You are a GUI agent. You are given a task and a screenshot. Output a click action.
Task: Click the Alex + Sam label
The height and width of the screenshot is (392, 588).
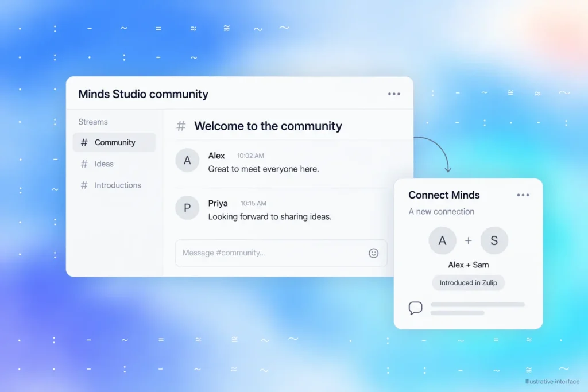(x=469, y=265)
